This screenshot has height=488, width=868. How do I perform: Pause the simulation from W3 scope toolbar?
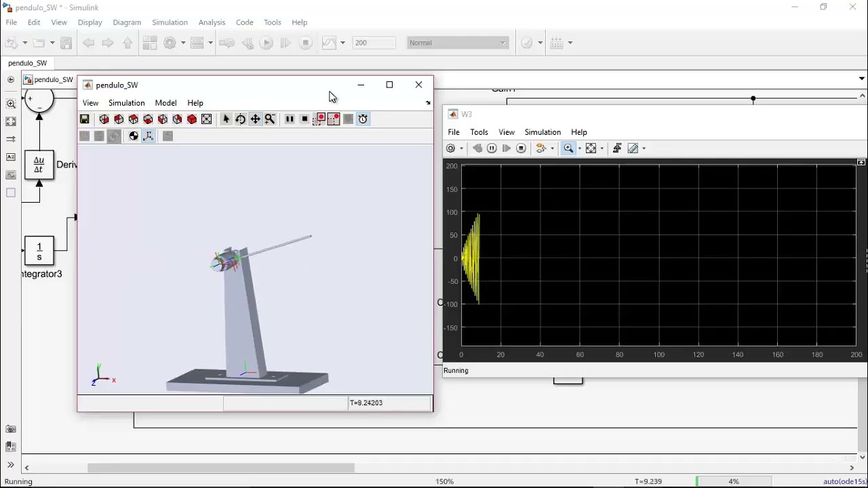(492, 148)
